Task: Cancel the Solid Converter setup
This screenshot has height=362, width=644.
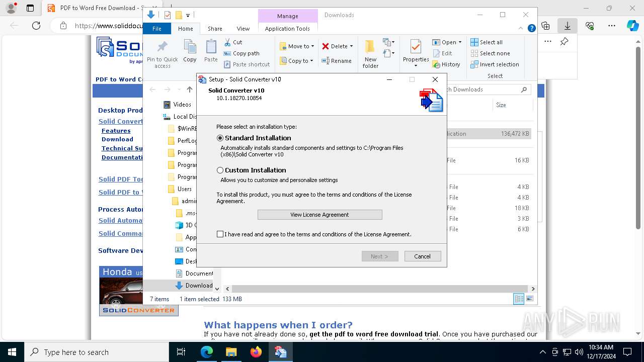Action: point(422,256)
